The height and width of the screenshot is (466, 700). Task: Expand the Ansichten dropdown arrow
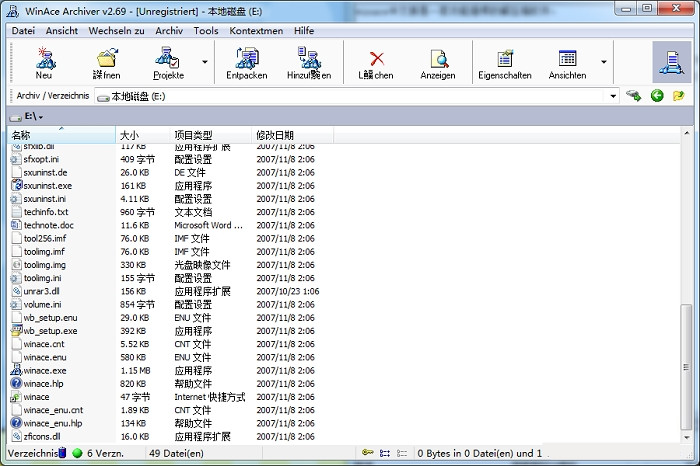point(604,62)
